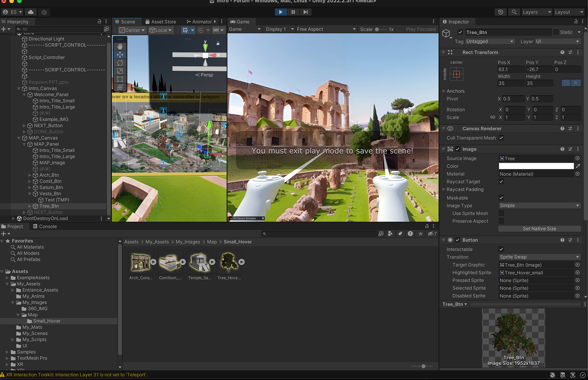
Task: Lock the Inspector panel
Action: pyautogui.click(x=576, y=21)
